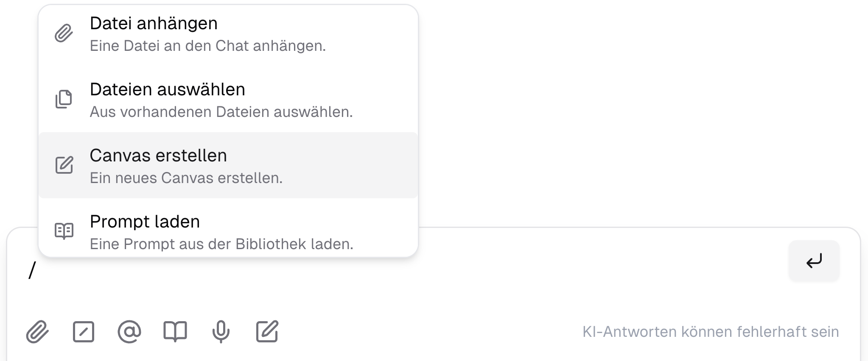This screenshot has height=361, width=868.
Task: Select the highlighted 'Canvas erstellen' option
Action: coord(158,156)
